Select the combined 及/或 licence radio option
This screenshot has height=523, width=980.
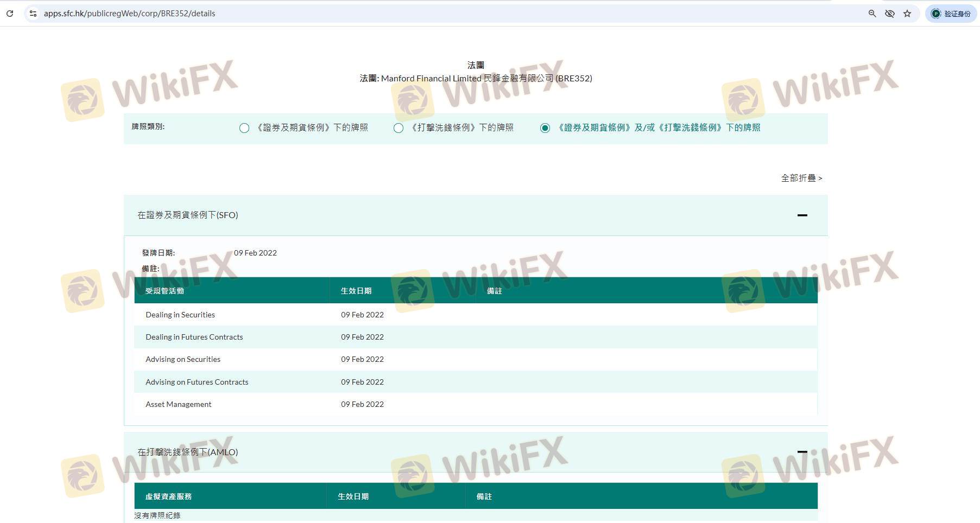[545, 128]
